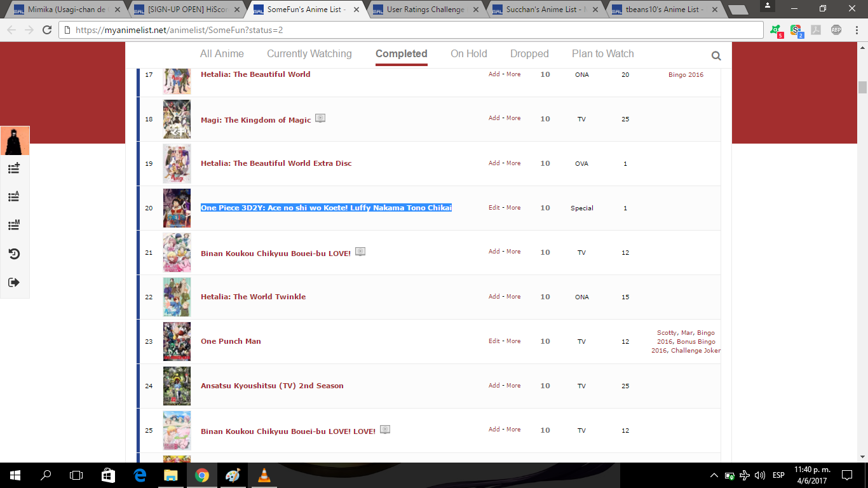Open Task View on the taskbar
Viewport: 868px width, 488px height.
pos(76,475)
